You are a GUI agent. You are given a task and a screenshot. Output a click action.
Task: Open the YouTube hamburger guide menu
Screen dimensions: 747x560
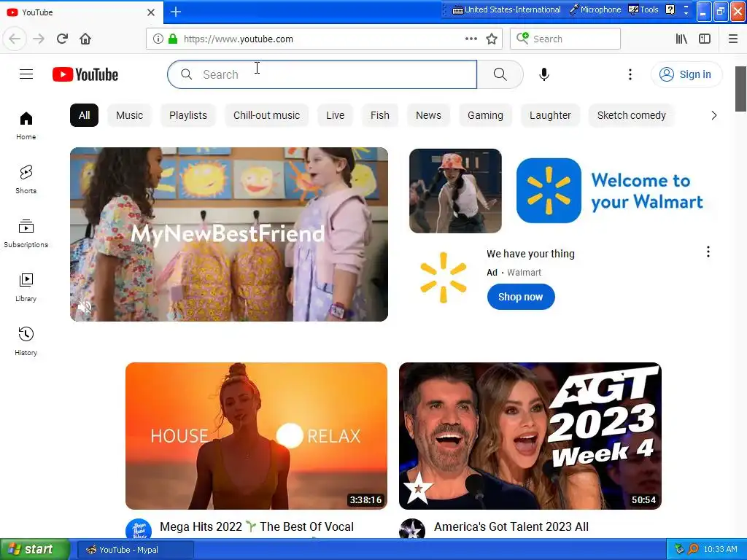(26, 74)
